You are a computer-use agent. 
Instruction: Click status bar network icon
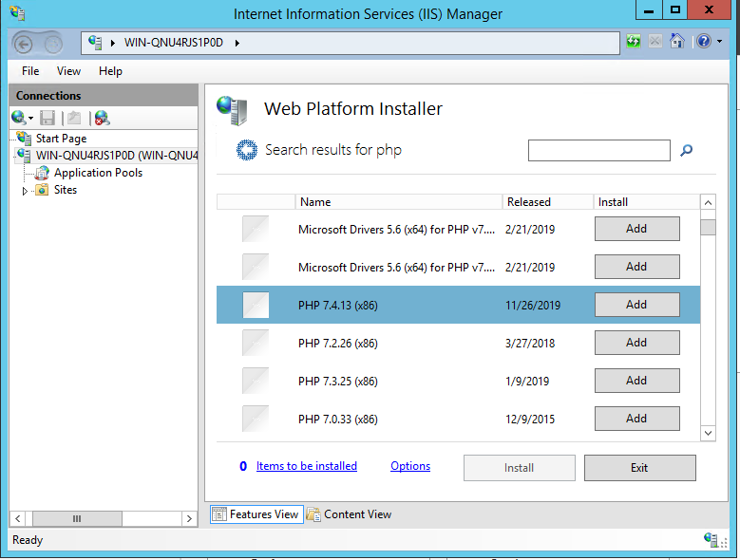(x=711, y=539)
